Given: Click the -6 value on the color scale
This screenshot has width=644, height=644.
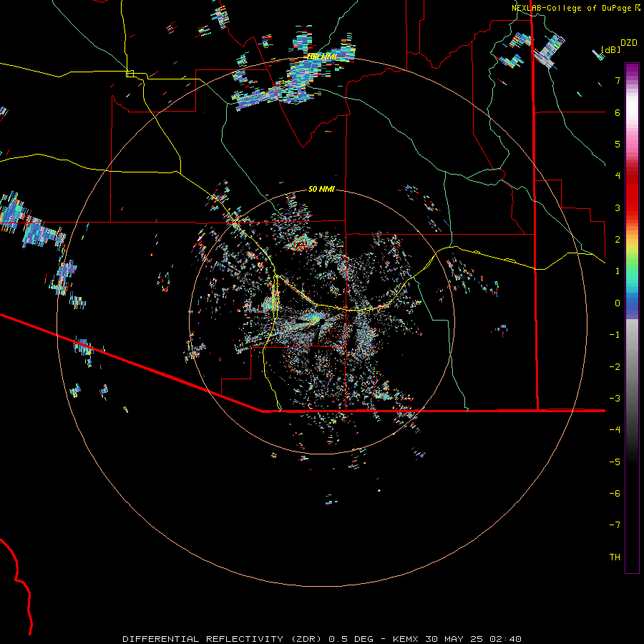Looking at the screenshot, I should [x=615, y=494].
